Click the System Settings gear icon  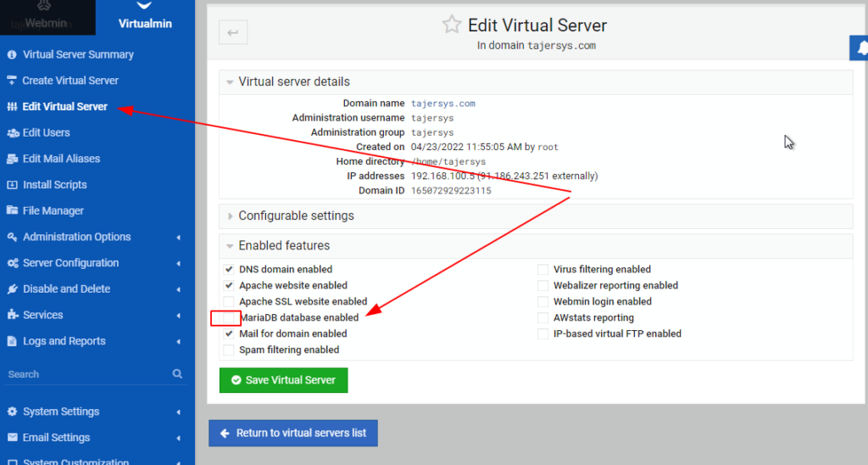12,412
